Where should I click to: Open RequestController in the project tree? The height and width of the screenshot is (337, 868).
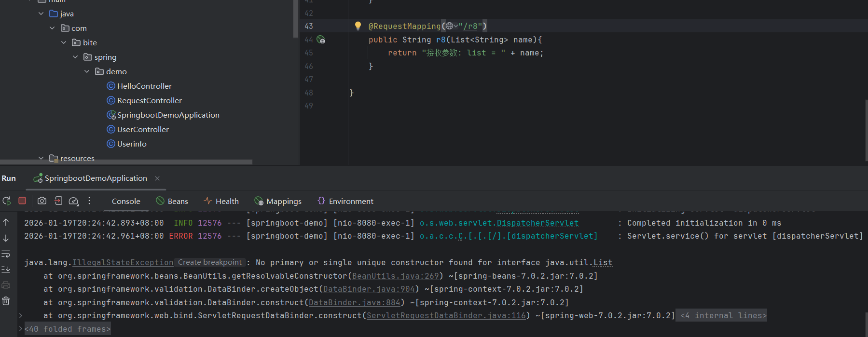tap(150, 100)
